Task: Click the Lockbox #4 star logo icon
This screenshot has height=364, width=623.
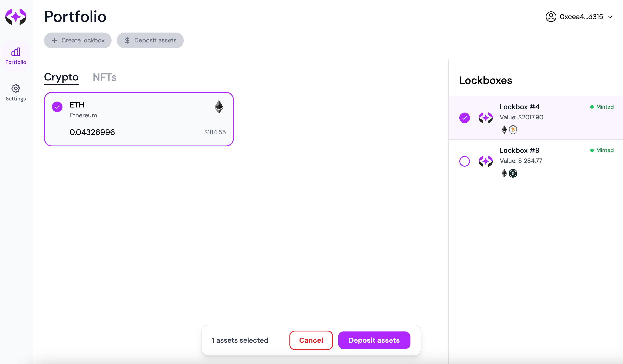Action: point(486,118)
